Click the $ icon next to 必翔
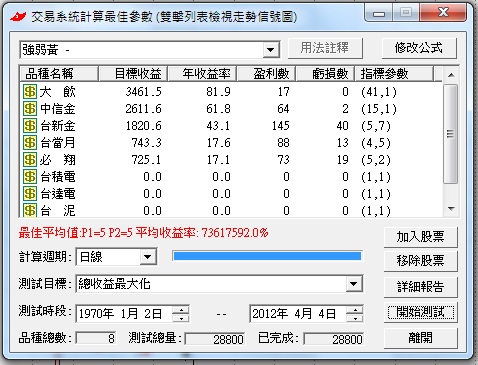The image size is (478, 365). point(30,159)
